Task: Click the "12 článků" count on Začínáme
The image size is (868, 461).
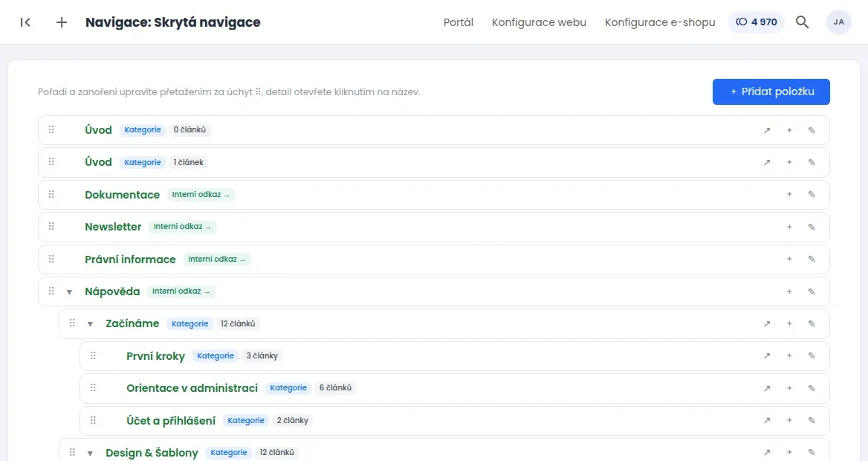Action: (x=238, y=323)
